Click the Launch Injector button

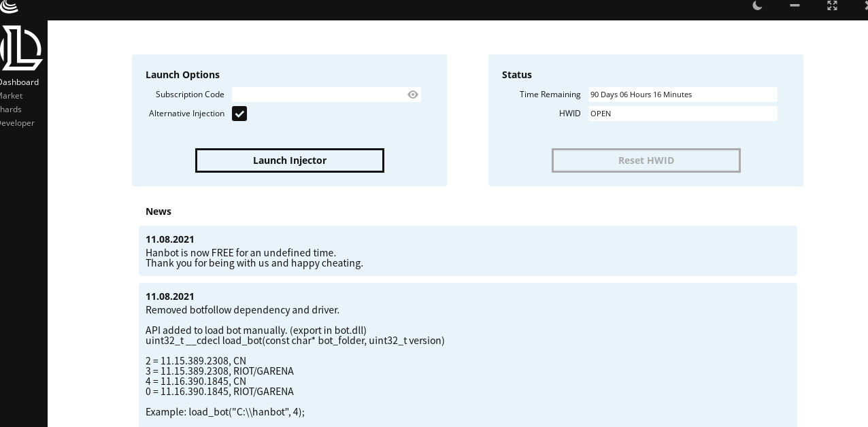290,160
